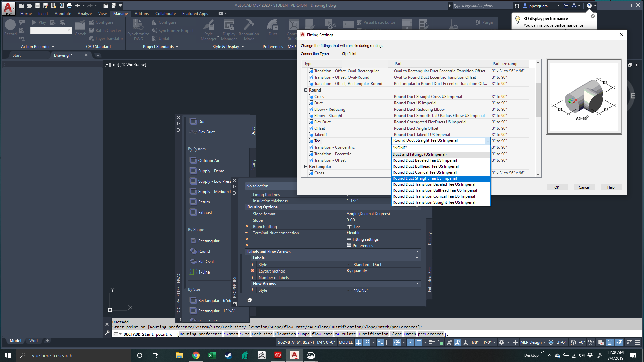Image resolution: width=644 pixels, height=362 pixels.
Task: Collapse Labels and Flow Arrows section
Action: (417, 251)
